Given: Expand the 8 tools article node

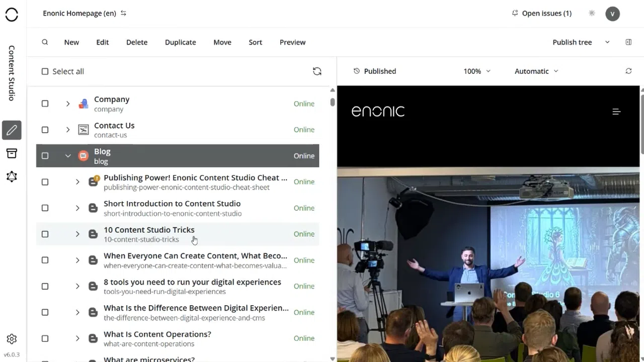Looking at the screenshot, I should click(77, 287).
